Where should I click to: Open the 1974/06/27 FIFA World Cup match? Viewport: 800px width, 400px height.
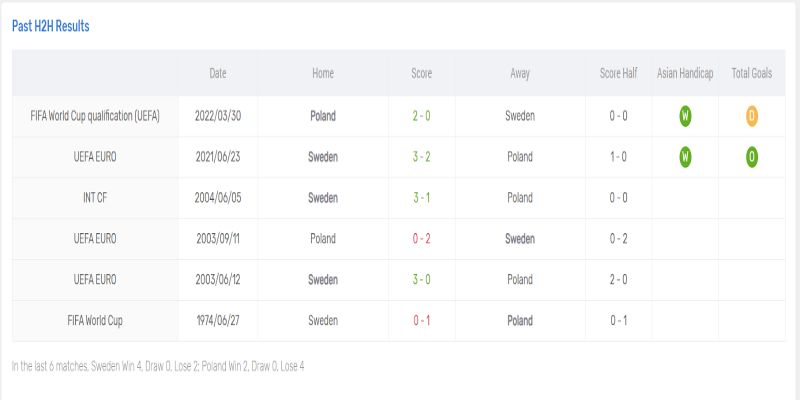(x=95, y=321)
